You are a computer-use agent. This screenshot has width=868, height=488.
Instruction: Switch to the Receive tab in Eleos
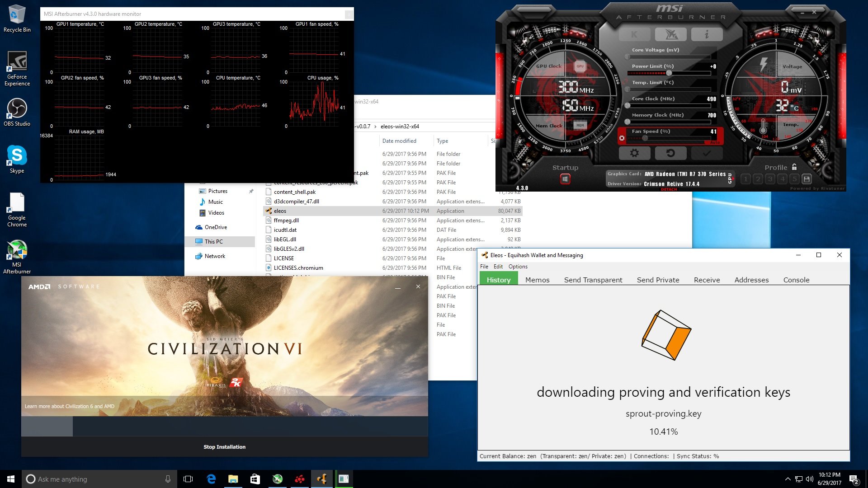pyautogui.click(x=707, y=280)
